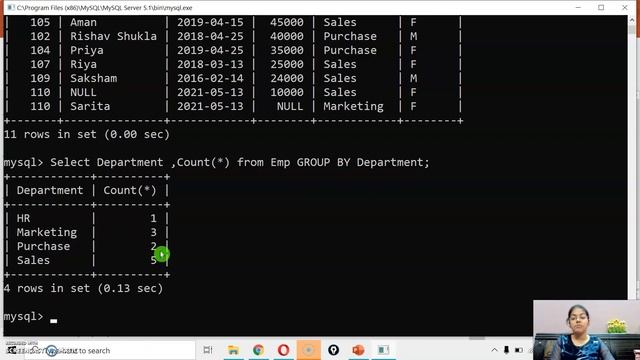The image size is (640, 360).
Task: Launch Google Chrome from the taskbar
Action: 258,350
